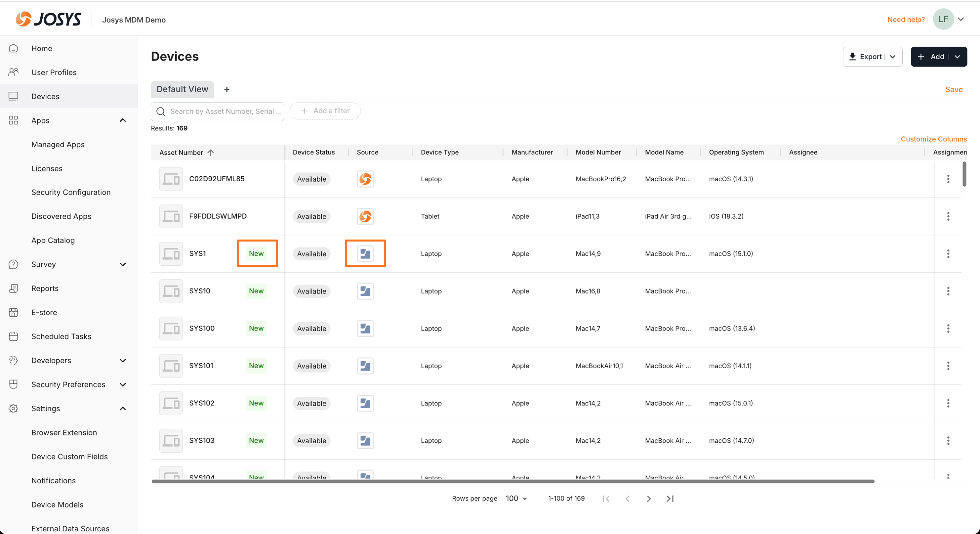This screenshot has width=980, height=534.
Task: Open the three-dot menu for SYS102
Action: tap(948, 403)
